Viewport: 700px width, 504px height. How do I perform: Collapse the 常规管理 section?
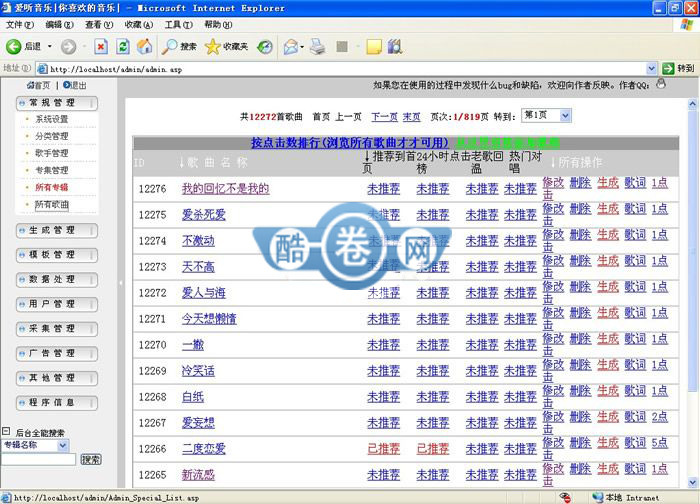pyautogui.click(x=57, y=103)
